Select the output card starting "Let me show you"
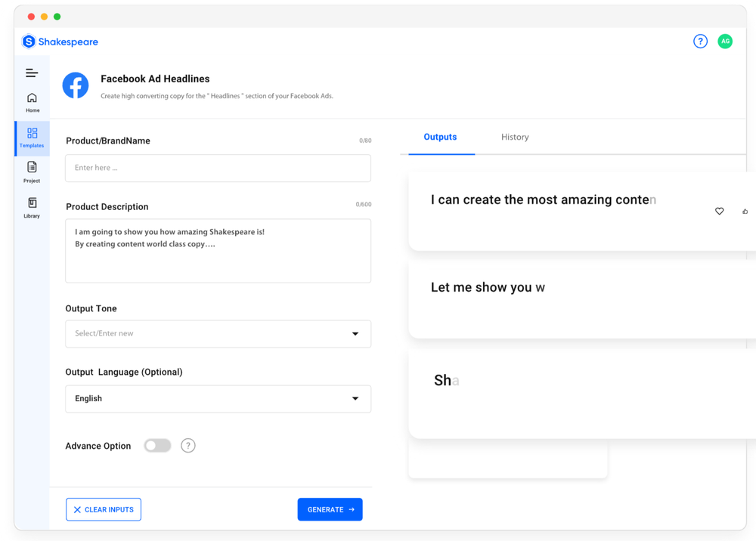The height and width of the screenshot is (541, 756). [x=582, y=299]
